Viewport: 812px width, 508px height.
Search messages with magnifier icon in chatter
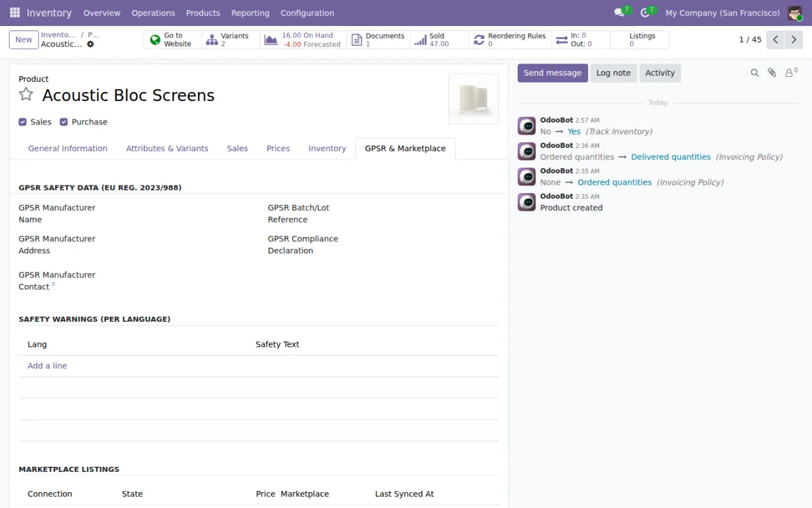click(755, 73)
